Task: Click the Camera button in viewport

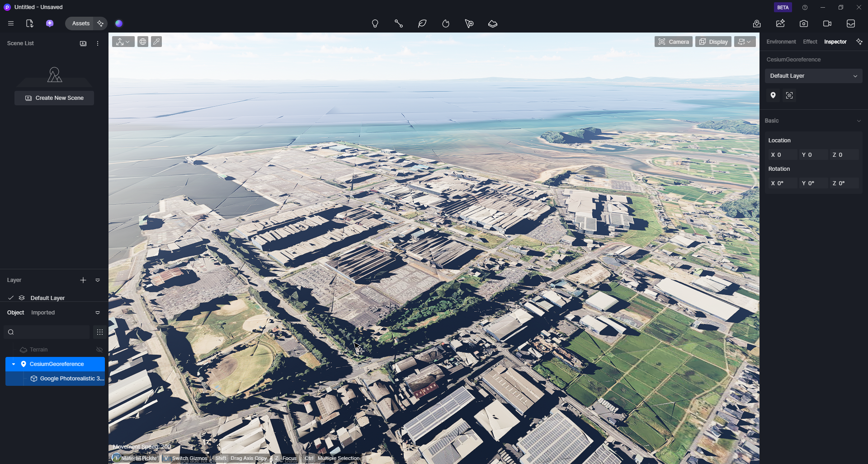Action: pos(673,42)
